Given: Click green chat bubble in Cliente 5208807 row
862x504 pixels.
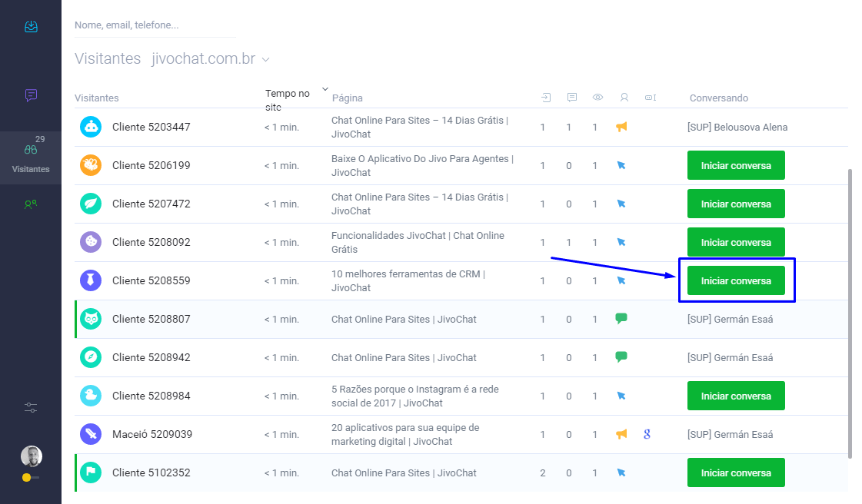Looking at the screenshot, I should [x=621, y=318].
